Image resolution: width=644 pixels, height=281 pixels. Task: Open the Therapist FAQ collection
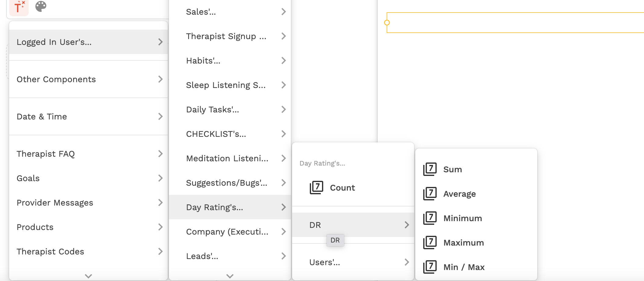(88, 154)
